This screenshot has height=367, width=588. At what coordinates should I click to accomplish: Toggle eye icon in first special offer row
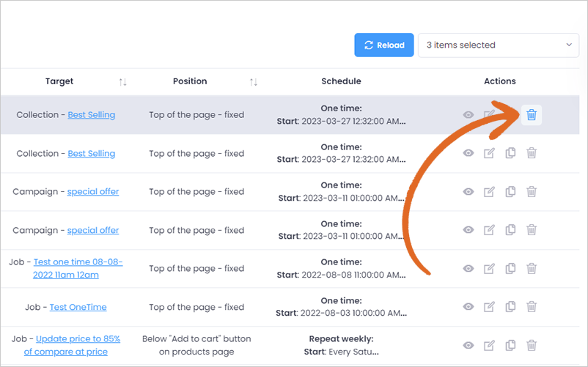click(468, 191)
